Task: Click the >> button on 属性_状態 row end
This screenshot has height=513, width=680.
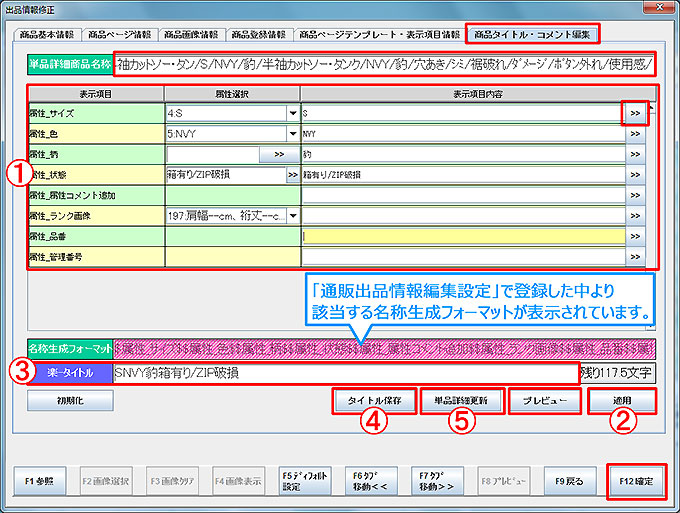Action: tap(635, 175)
